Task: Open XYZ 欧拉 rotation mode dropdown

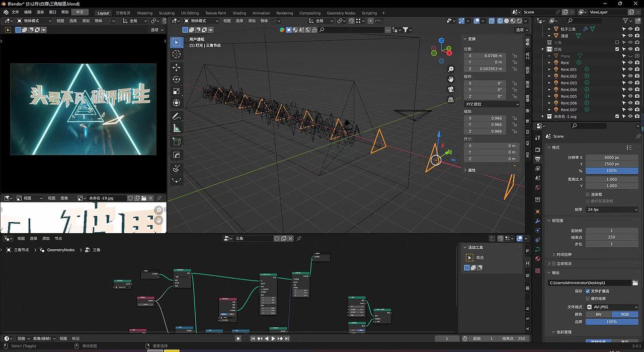Action: (492, 104)
